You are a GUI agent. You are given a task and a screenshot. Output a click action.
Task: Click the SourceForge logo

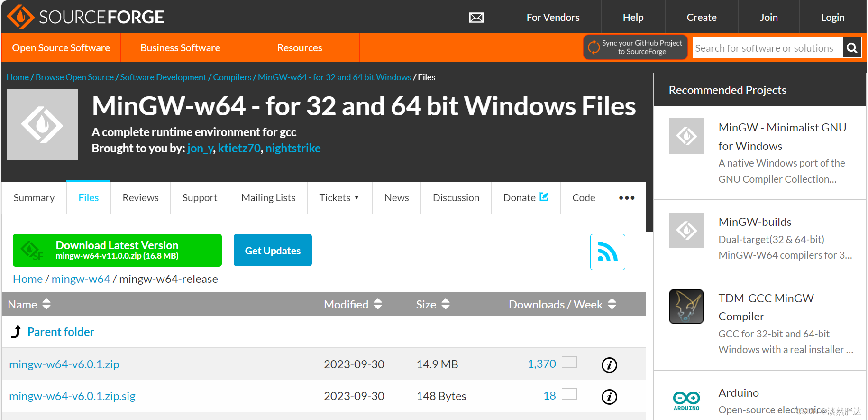(86, 17)
